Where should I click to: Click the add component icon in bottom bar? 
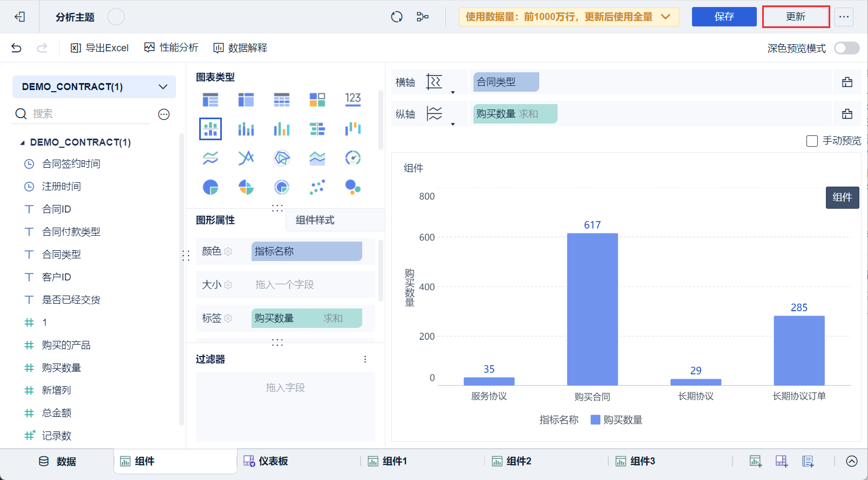[756, 461]
